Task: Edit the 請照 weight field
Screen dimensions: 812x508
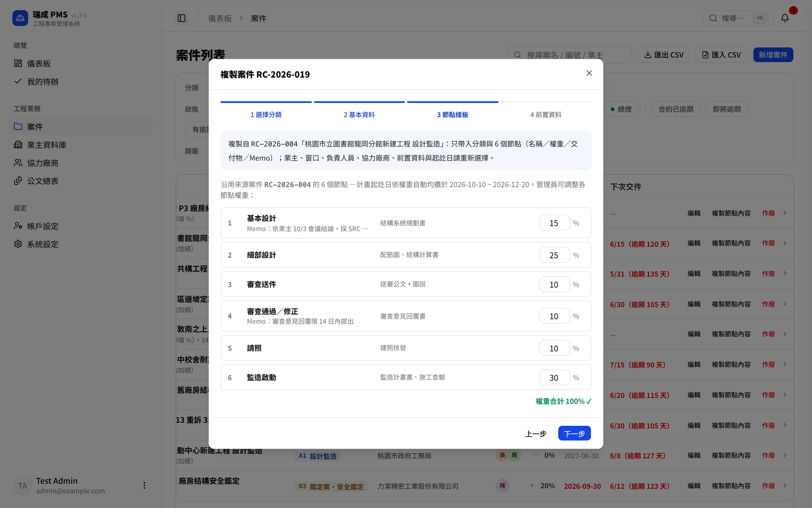Action: pos(554,349)
